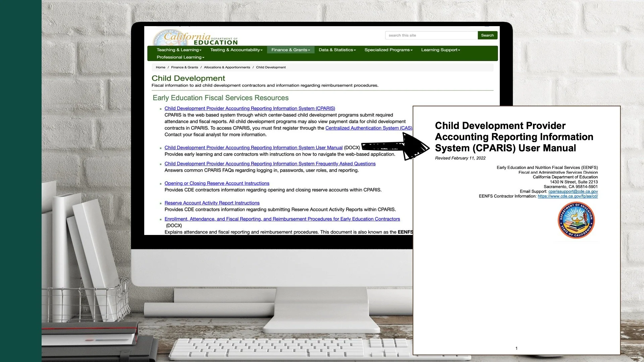The height and width of the screenshot is (362, 644).
Task: Click the search this site field
Action: (x=431, y=35)
